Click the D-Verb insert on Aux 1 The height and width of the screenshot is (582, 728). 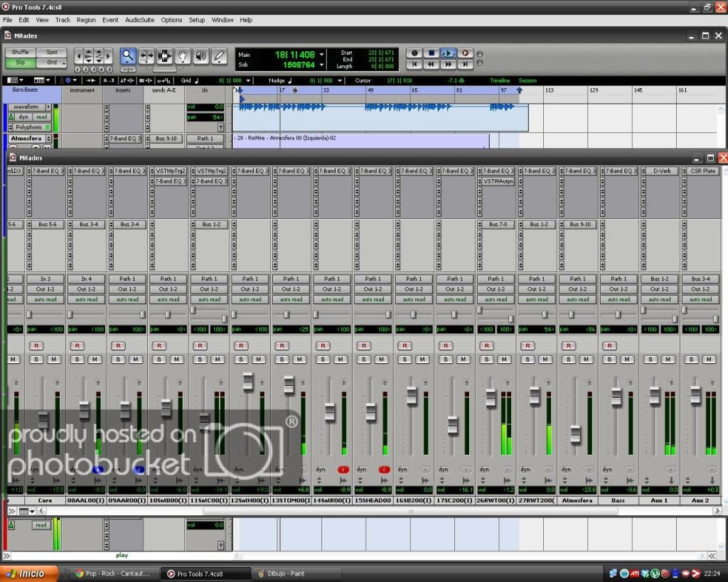click(660, 171)
